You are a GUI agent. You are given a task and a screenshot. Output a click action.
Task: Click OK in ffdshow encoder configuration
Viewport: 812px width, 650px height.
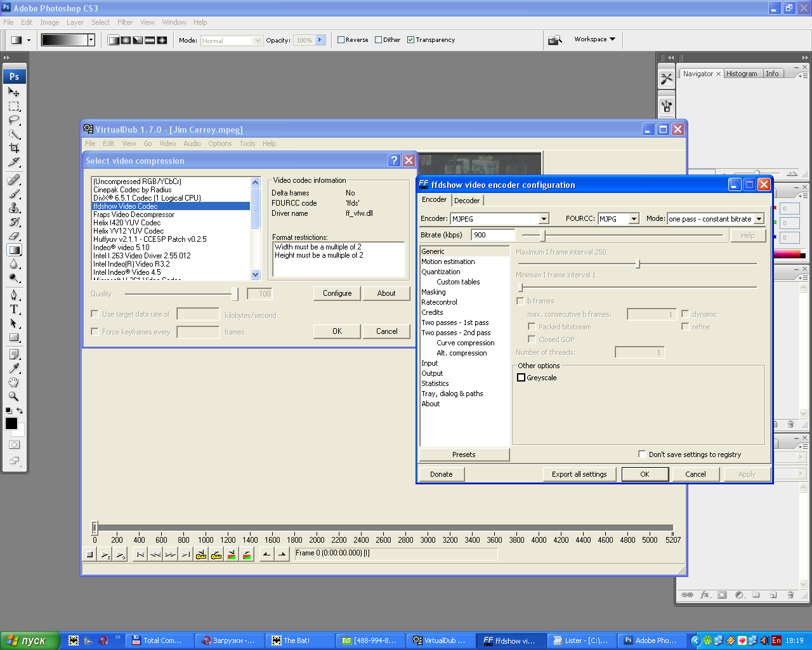tap(645, 474)
